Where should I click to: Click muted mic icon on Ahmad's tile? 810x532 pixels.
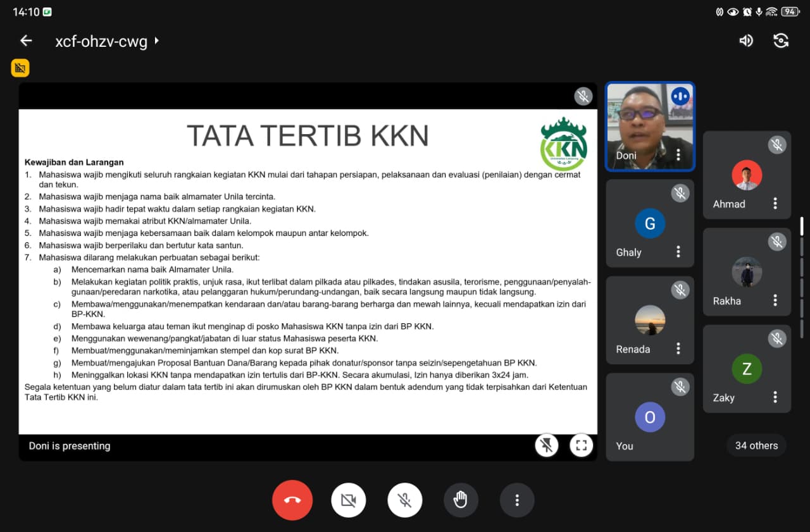click(777, 145)
